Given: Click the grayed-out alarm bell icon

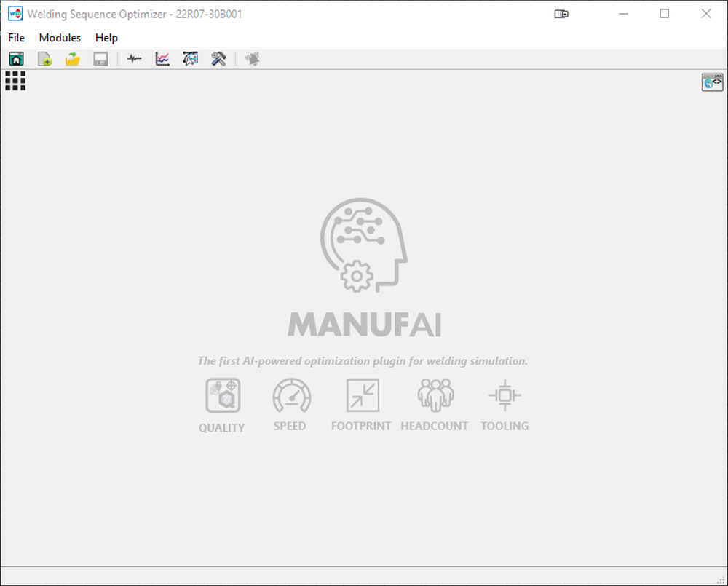Looking at the screenshot, I should [252, 59].
